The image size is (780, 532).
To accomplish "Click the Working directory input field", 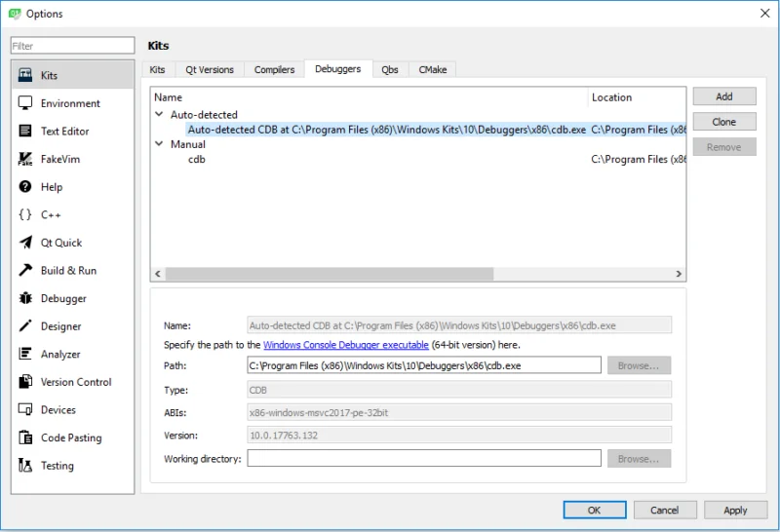I will coord(424,459).
